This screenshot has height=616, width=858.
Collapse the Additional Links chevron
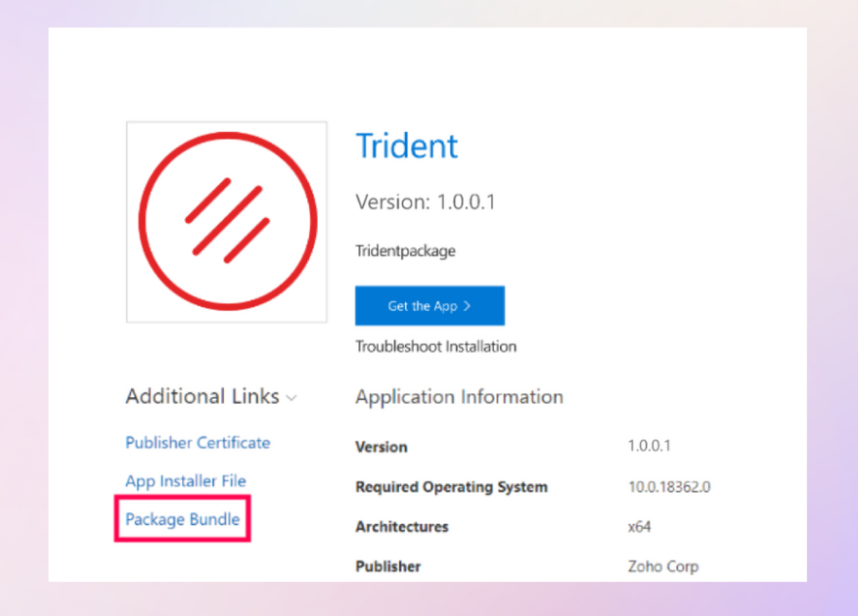292,398
